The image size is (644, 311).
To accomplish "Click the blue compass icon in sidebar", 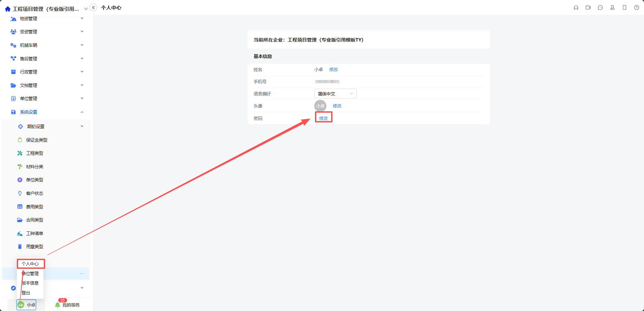I will tap(13, 288).
